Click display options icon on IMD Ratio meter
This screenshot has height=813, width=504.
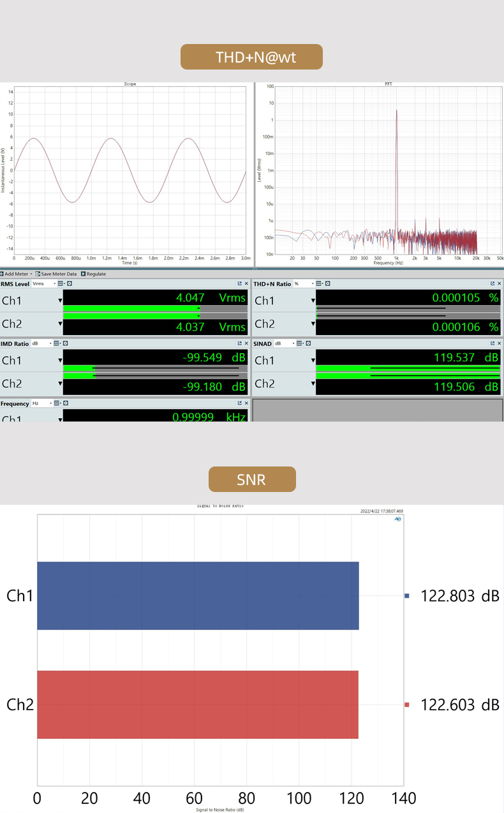(56, 343)
